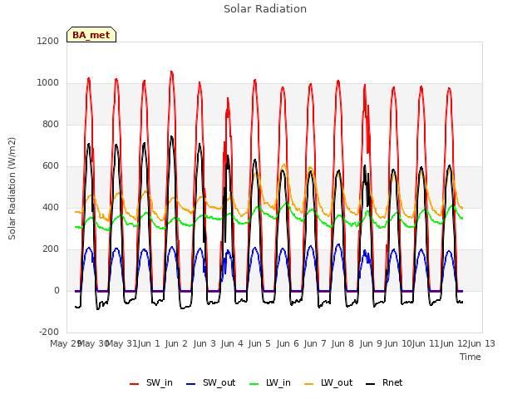This screenshot has width=532, height=399.
Task: Click the Jun 1 x-axis date label
Action: click(149, 343)
